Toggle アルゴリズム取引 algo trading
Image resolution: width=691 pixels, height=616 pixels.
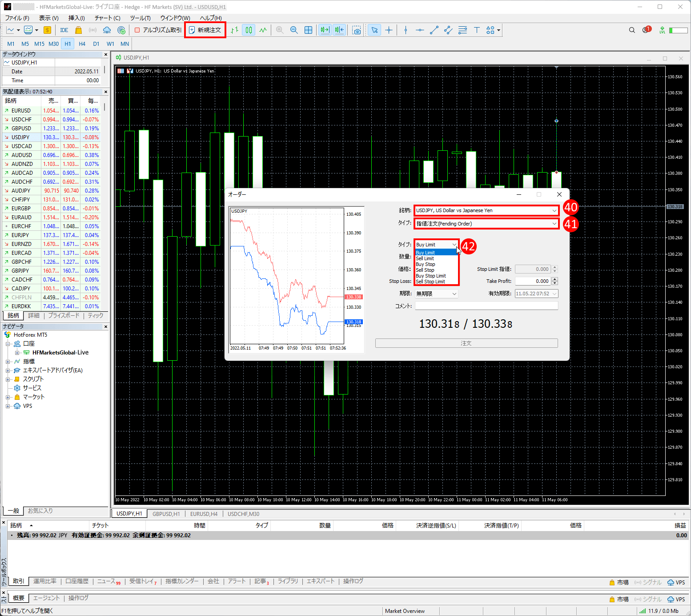pyautogui.click(x=158, y=30)
